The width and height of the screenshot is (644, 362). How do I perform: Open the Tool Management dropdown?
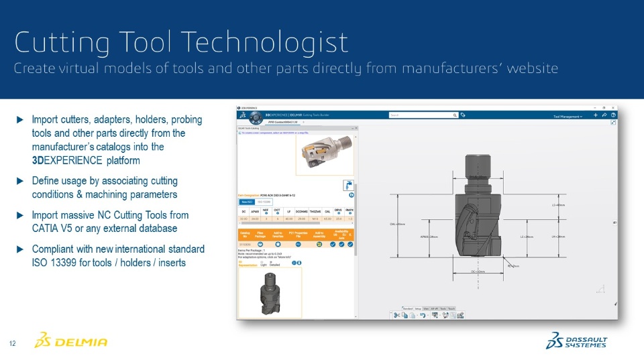click(568, 117)
